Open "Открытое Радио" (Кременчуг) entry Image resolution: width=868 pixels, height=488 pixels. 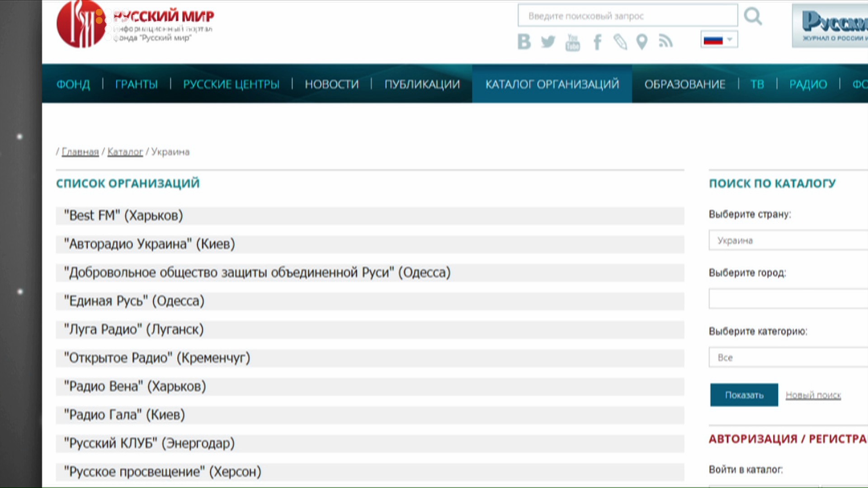click(370, 358)
